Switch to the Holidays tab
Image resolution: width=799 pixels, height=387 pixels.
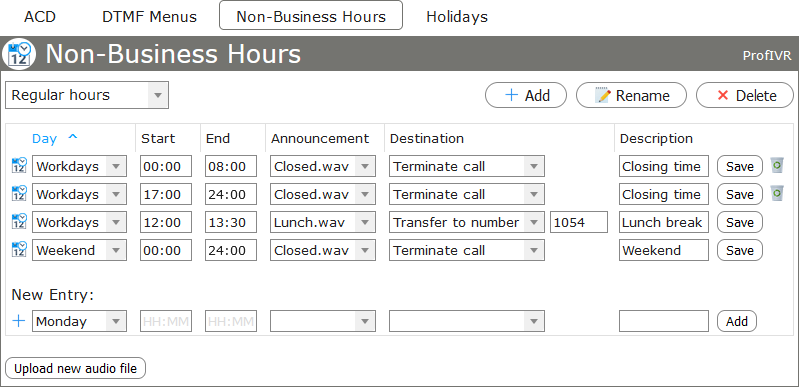[457, 16]
